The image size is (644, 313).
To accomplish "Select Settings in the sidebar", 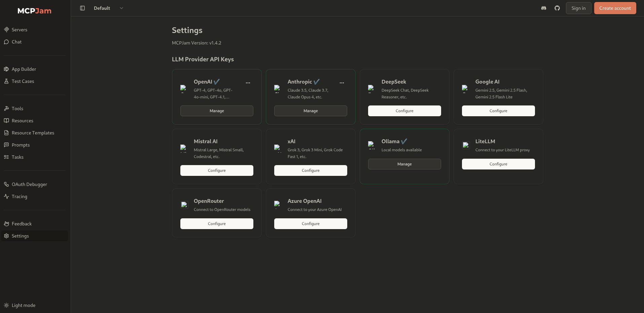I will [x=34, y=236].
